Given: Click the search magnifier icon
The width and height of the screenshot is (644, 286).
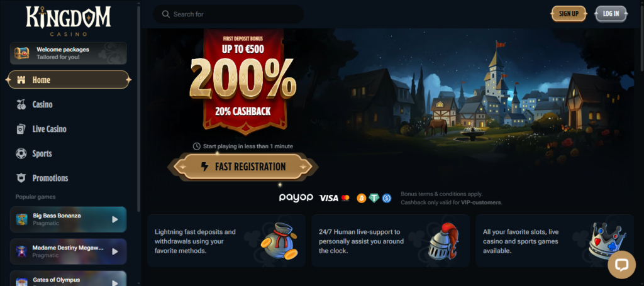Looking at the screenshot, I should [x=166, y=14].
